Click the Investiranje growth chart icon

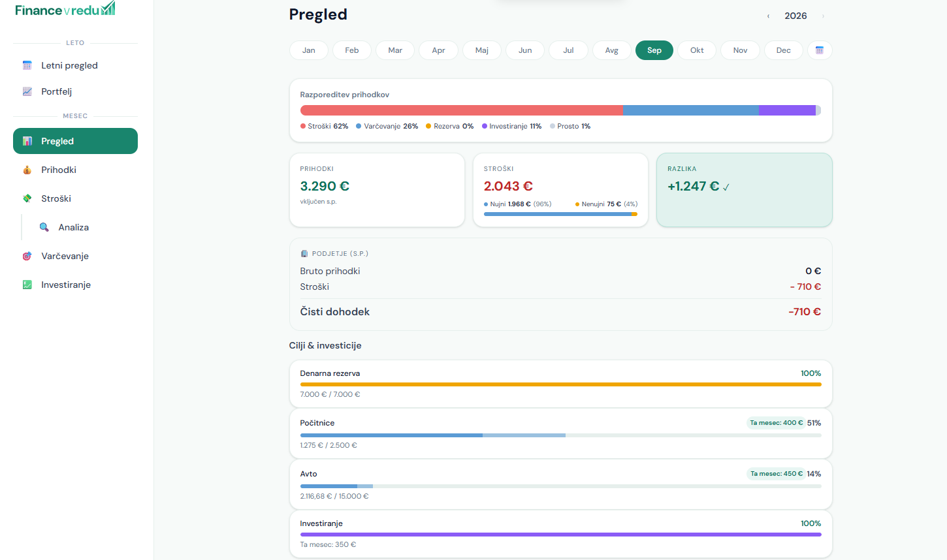27,285
